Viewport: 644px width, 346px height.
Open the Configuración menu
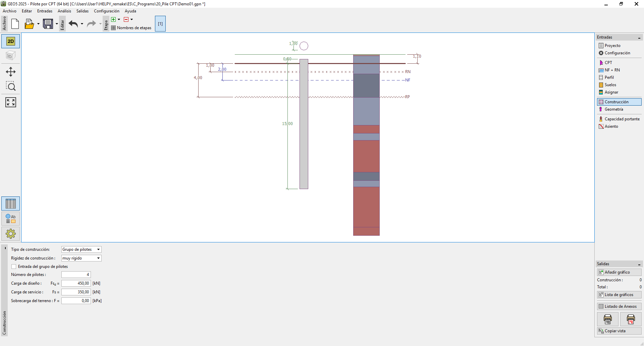106,11
